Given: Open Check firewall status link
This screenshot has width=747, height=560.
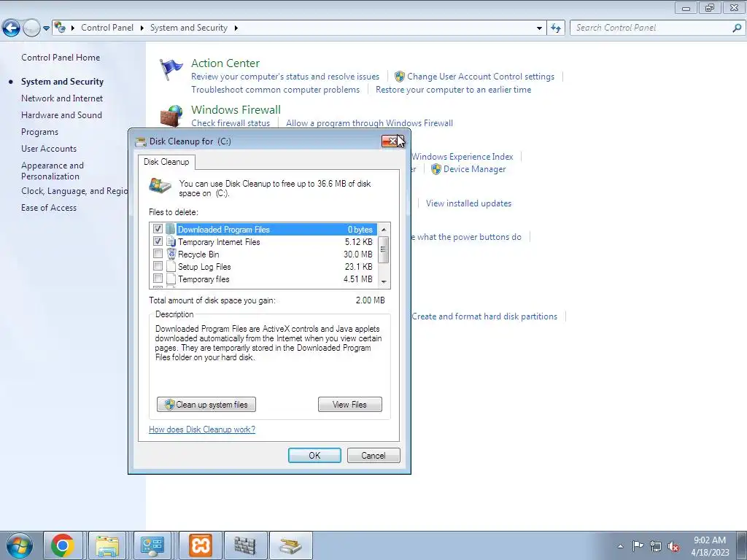Looking at the screenshot, I should (231, 123).
